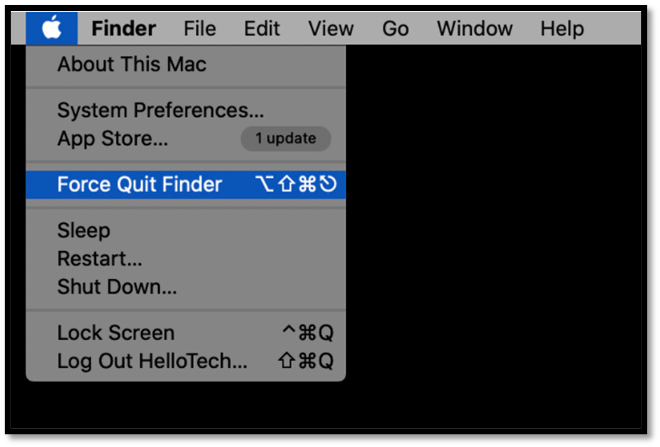Open the Edit menu
660x447 pixels.
tap(262, 28)
